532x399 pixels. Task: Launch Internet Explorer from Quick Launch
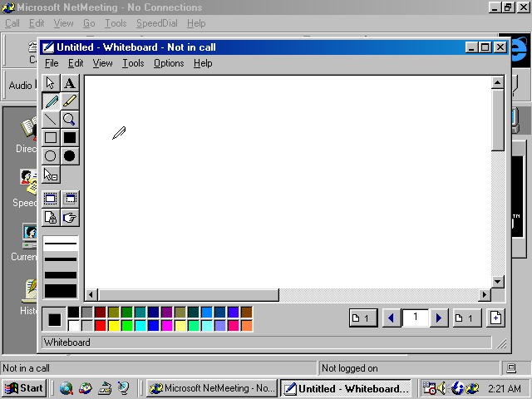coord(66,388)
